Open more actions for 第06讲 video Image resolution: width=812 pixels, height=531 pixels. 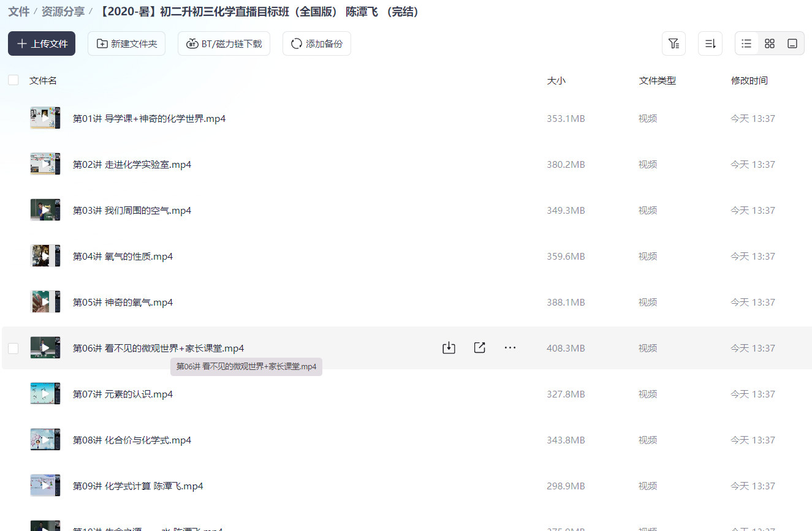point(510,347)
